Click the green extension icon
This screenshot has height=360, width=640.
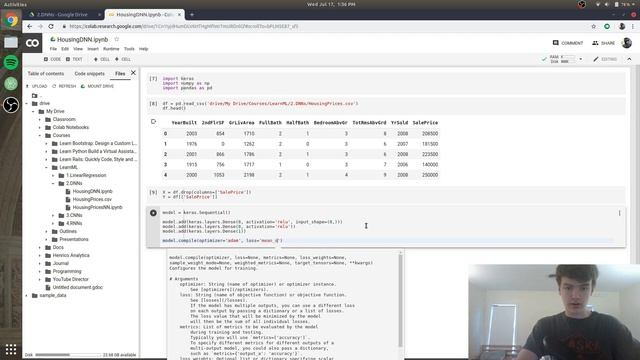pos(607,26)
